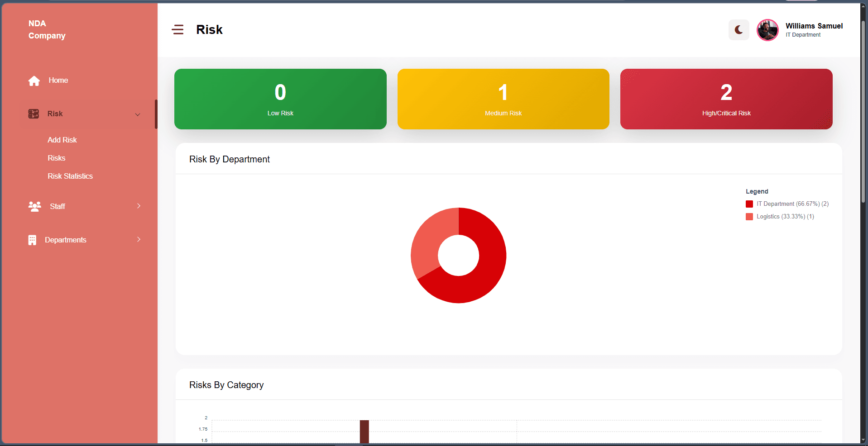The image size is (868, 446).
Task: Click the scrollbar down arrow
Action: [x=864, y=440]
